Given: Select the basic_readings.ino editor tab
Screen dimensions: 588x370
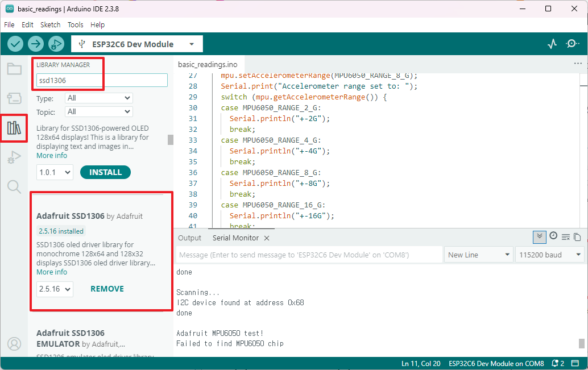Looking at the screenshot, I should coord(208,64).
